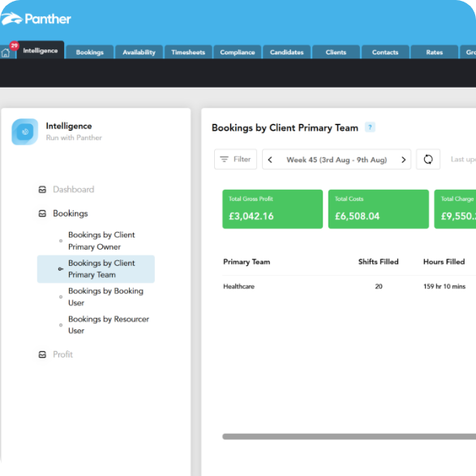Click the Profit section icon
This screenshot has width=476, height=476.
(42, 354)
